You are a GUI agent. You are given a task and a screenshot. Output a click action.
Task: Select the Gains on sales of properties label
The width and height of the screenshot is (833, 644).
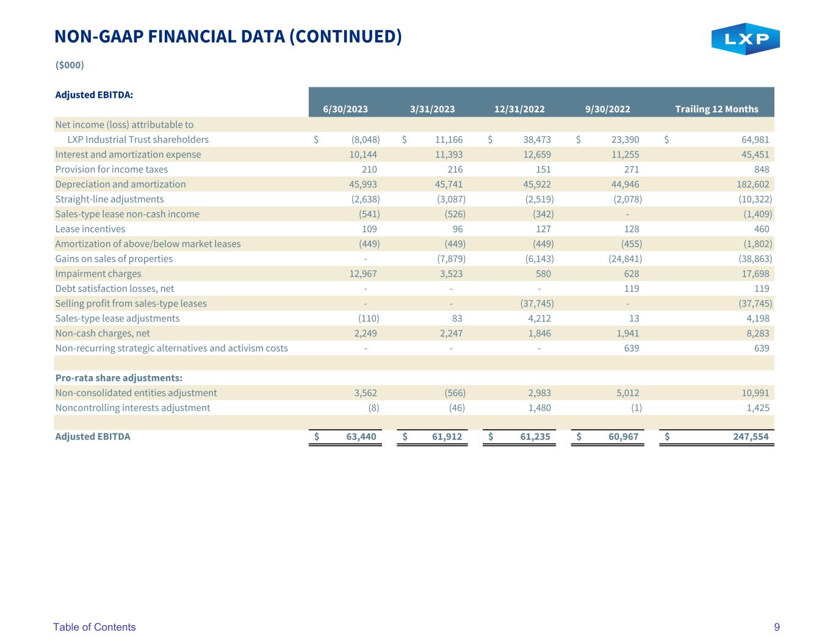pyautogui.click(x=114, y=259)
